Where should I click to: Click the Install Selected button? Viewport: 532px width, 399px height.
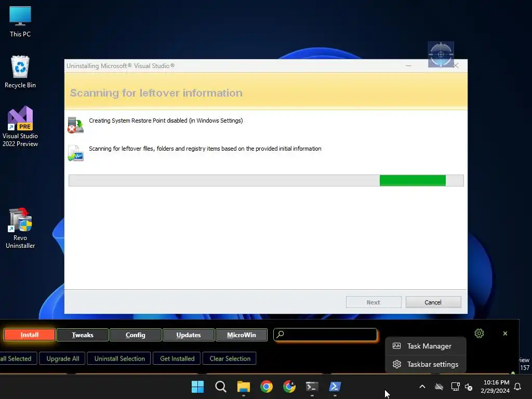tap(18, 358)
